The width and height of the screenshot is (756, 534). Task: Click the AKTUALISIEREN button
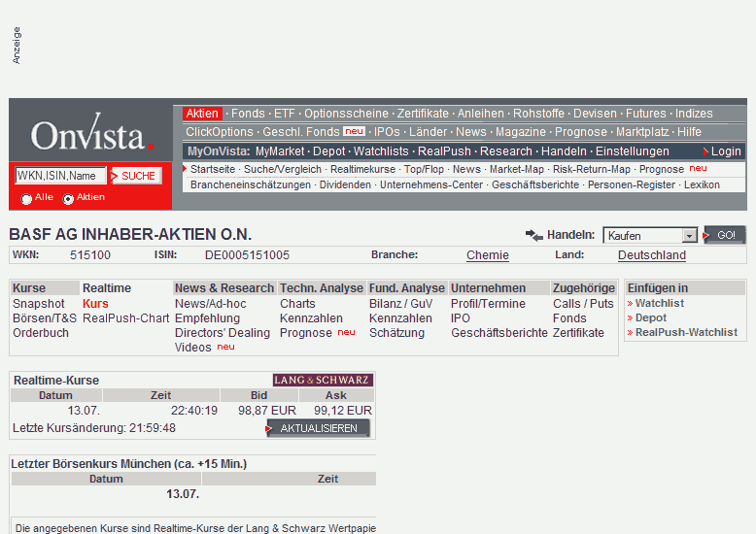318,428
